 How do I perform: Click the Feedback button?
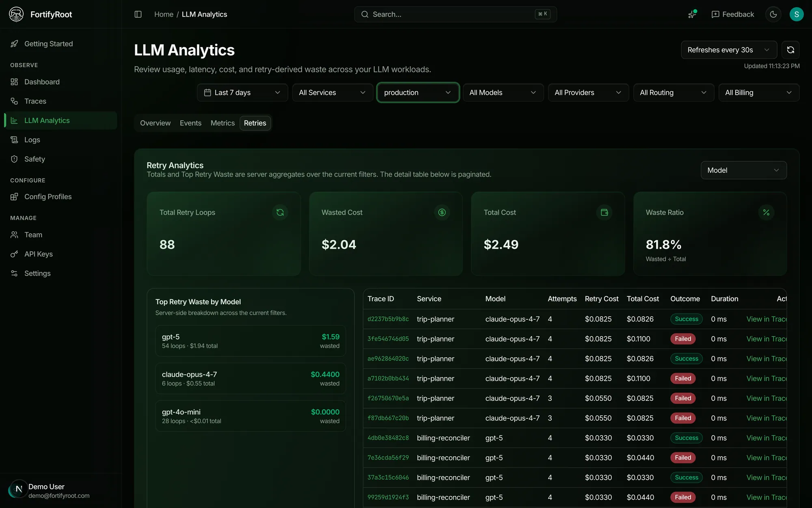click(x=733, y=14)
